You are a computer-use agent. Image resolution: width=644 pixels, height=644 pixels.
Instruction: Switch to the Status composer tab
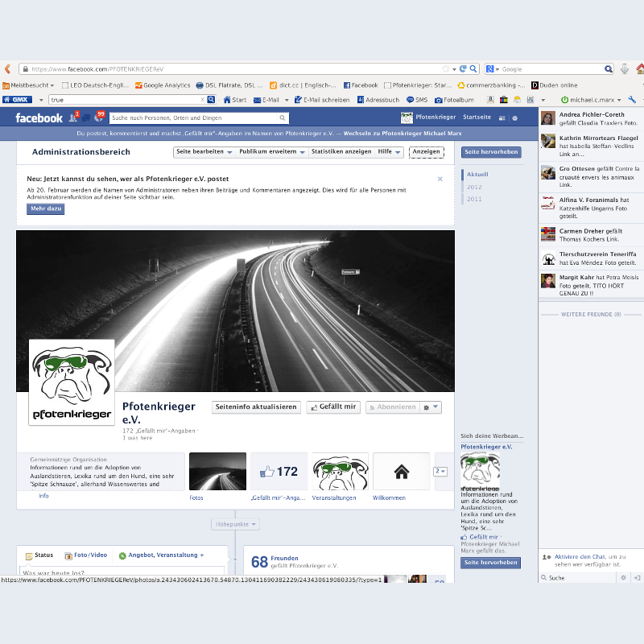[39, 555]
